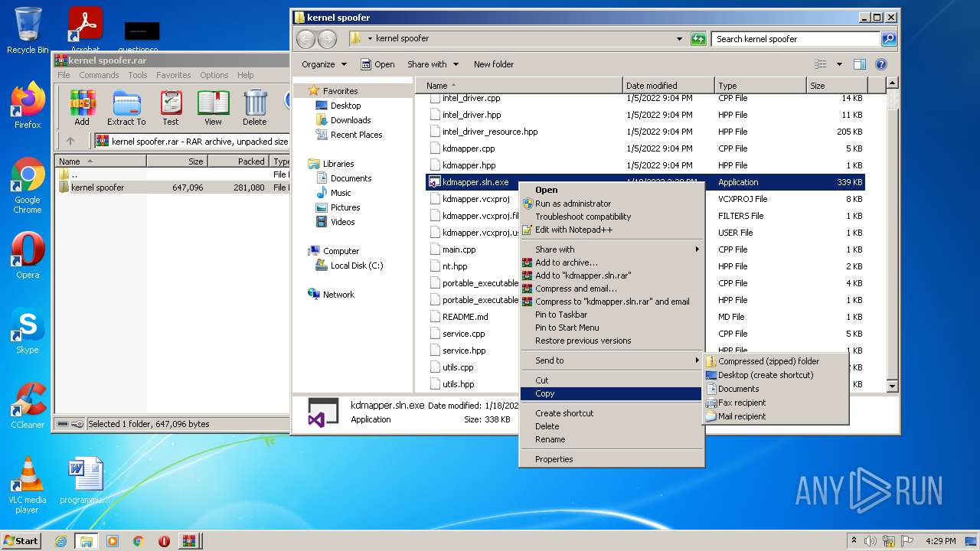This screenshot has width=980, height=551.
Task: Click WinRAR taskbar icon
Action: (189, 541)
